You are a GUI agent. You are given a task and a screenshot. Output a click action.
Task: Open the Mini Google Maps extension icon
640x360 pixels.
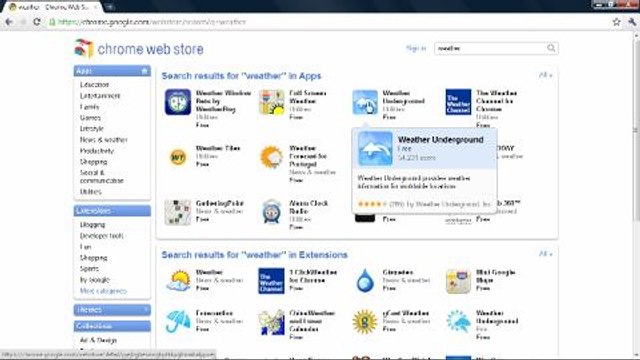[458, 281]
